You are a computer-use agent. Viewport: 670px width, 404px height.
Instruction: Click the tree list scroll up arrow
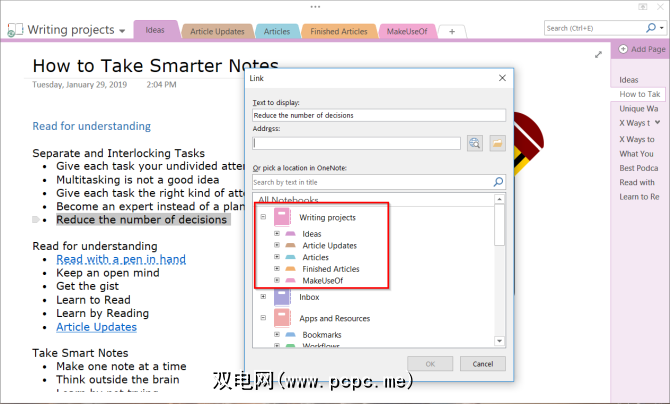point(499,199)
